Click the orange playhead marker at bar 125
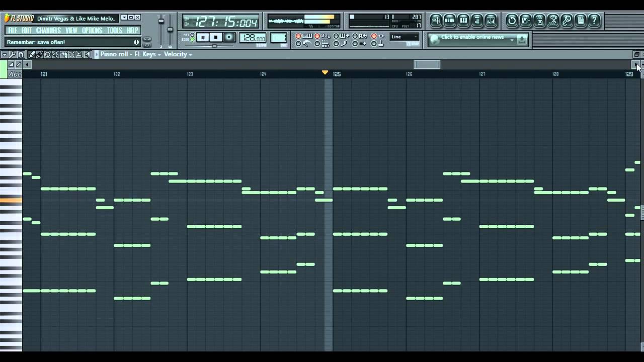The width and height of the screenshot is (644, 362). tap(325, 73)
